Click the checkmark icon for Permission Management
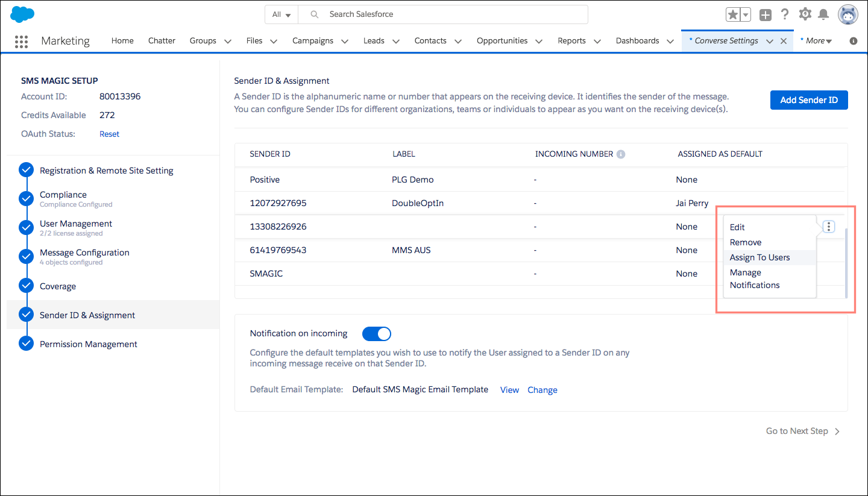This screenshot has width=868, height=496. click(x=26, y=344)
